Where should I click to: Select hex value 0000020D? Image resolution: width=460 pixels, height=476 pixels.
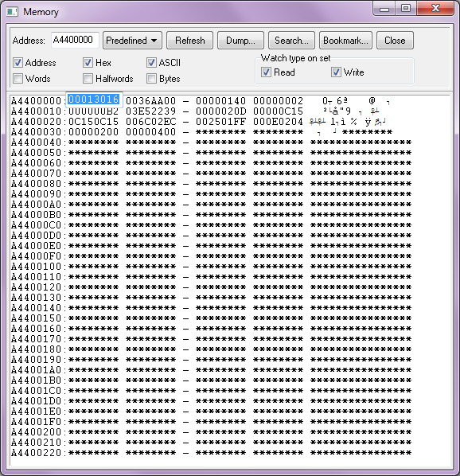point(220,111)
